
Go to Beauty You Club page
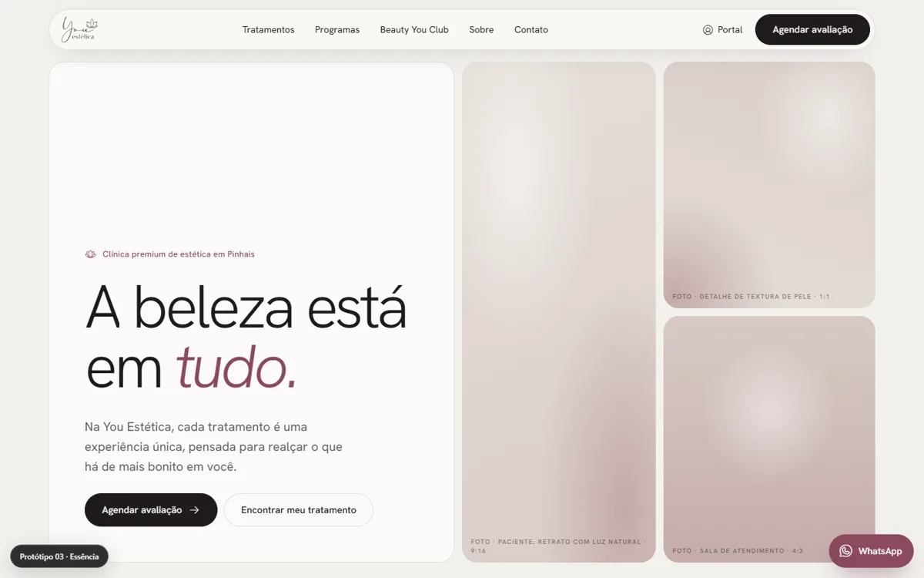point(414,30)
